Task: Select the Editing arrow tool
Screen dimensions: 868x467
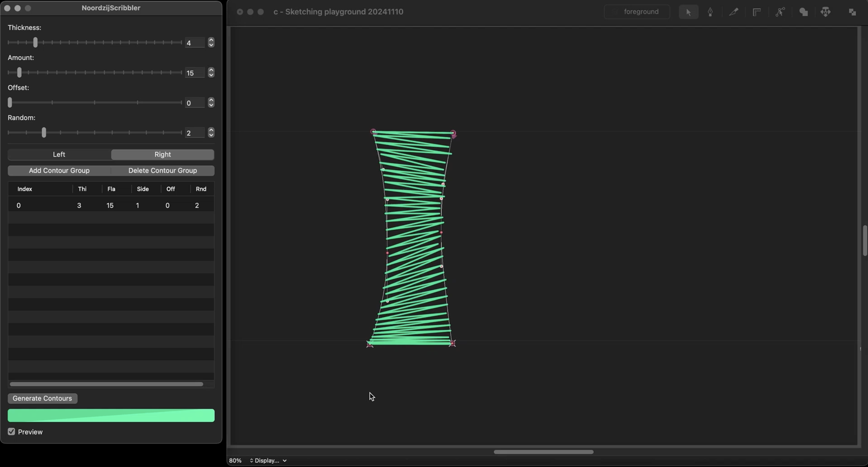Action: (x=688, y=12)
